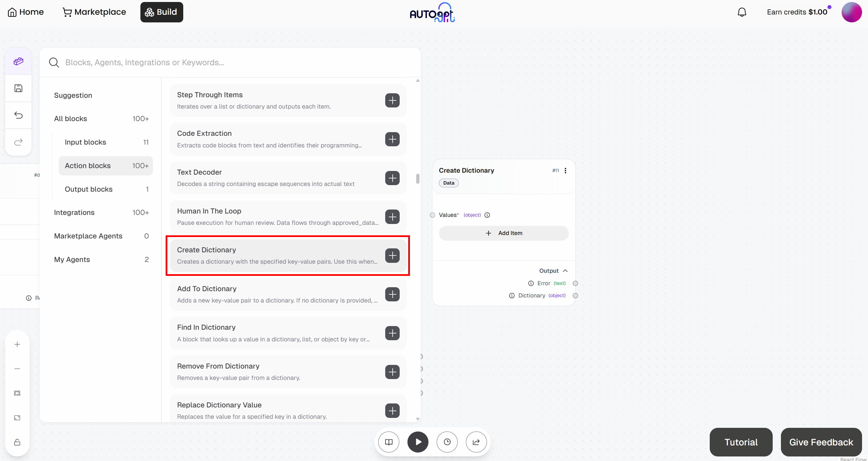Redo using the redo arrow icon

(18, 142)
